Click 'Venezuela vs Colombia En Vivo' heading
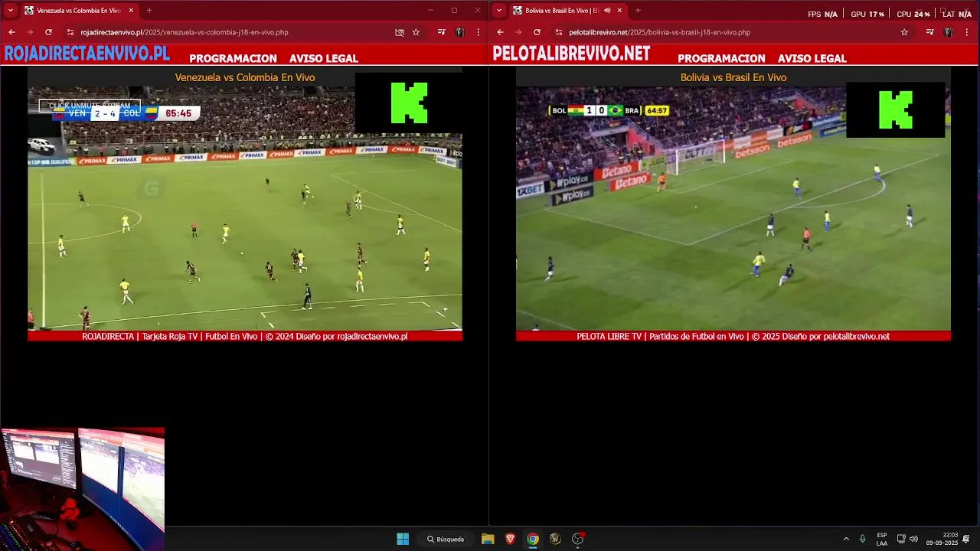Screen dimensions: 980x551 coord(245,77)
